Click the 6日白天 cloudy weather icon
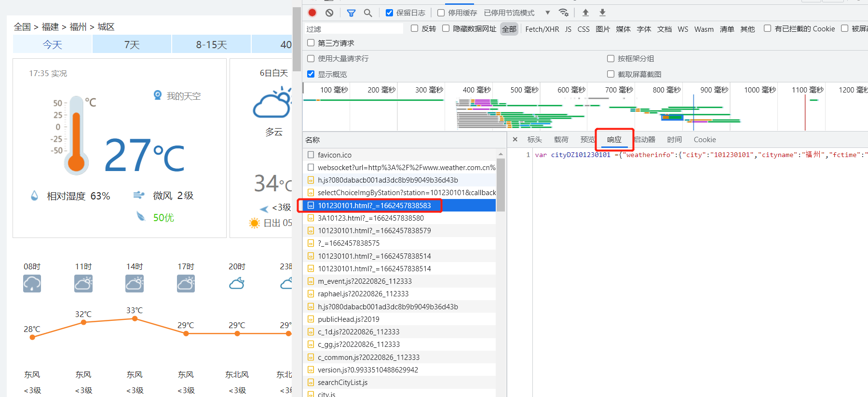The width and height of the screenshot is (868, 397). [x=272, y=103]
